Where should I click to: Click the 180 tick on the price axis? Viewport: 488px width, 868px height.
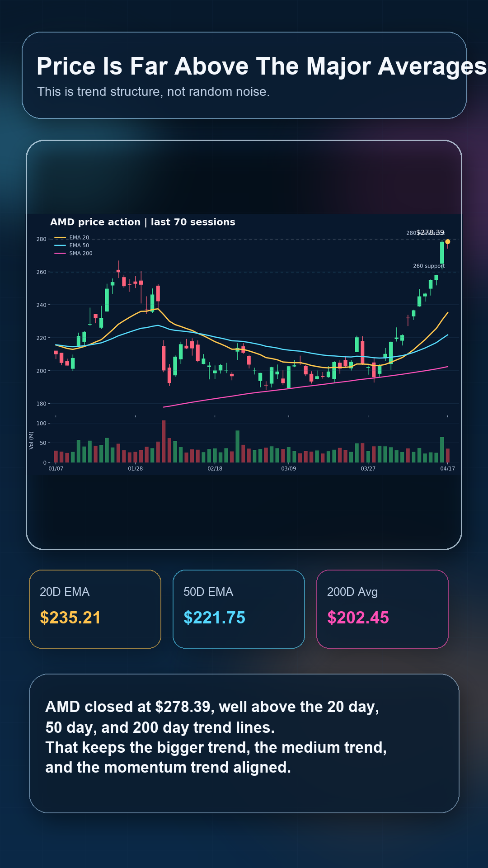point(41,404)
